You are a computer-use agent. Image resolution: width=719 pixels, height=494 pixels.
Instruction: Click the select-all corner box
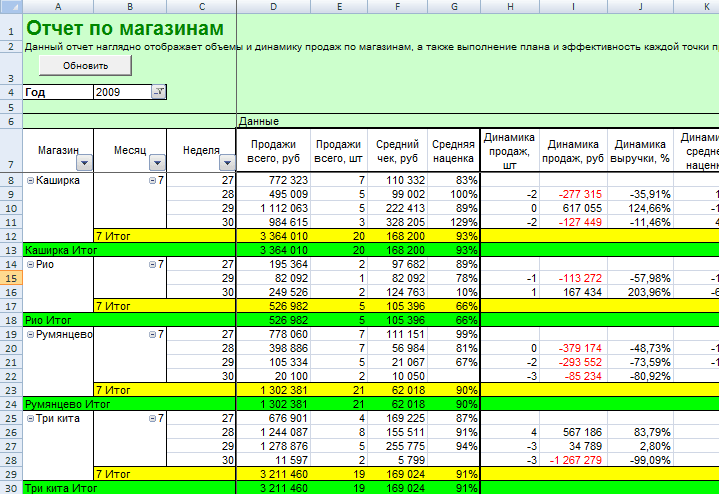click(10, 7)
